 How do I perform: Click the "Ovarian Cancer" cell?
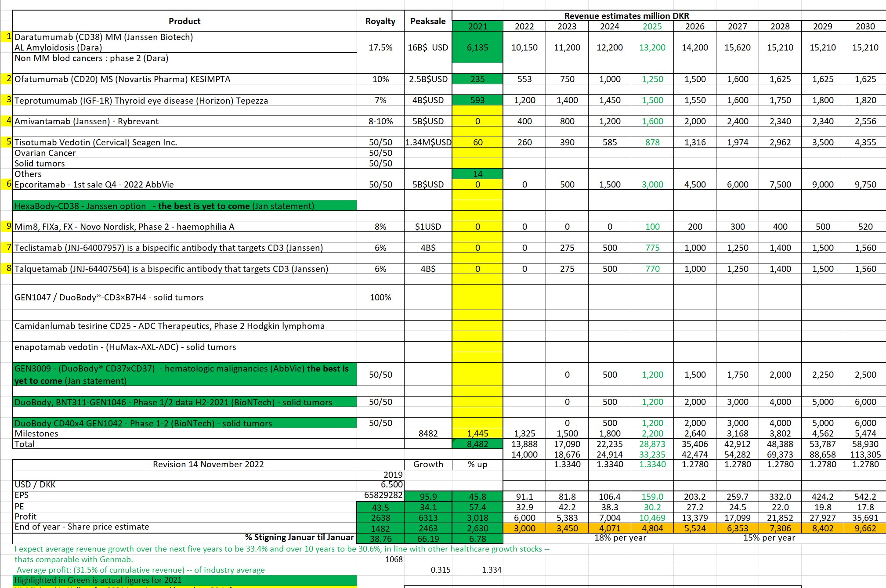coord(184,153)
